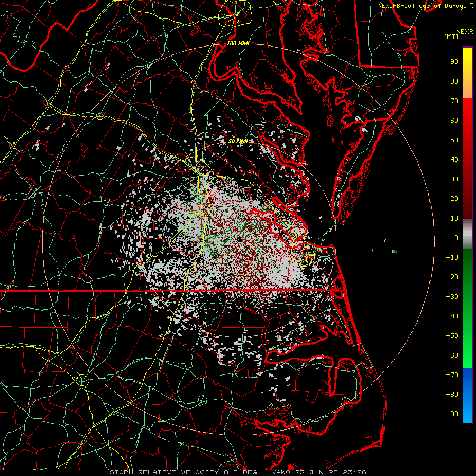Click the NEXLAB-College of DuPage title text
Image resolution: width=476 pixels, height=476 pixels.
tap(423, 6)
